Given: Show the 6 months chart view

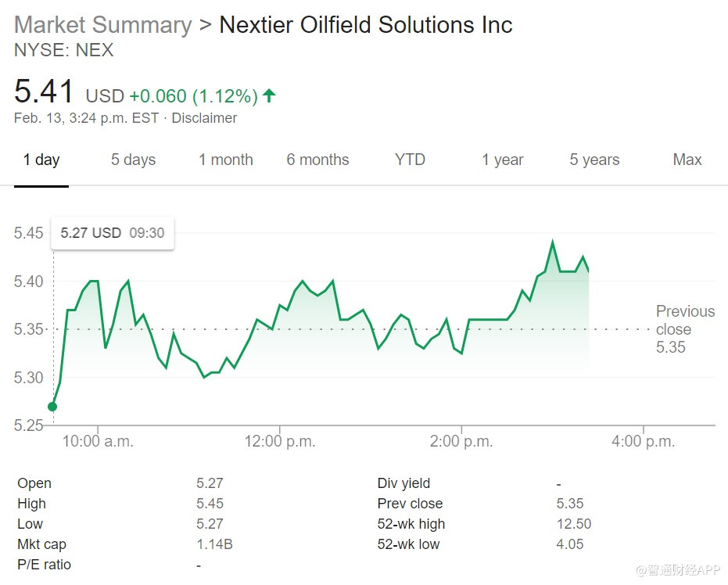Looking at the screenshot, I should [x=317, y=160].
